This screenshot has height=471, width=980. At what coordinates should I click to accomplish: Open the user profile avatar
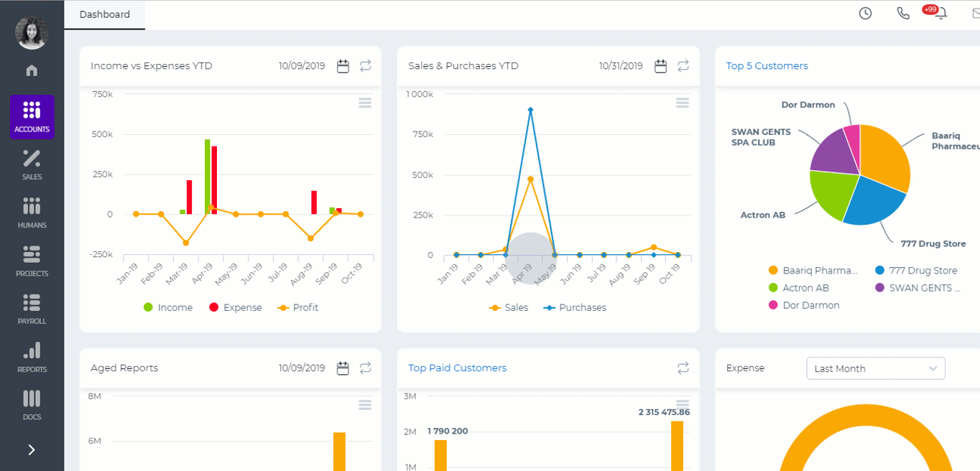tap(32, 32)
